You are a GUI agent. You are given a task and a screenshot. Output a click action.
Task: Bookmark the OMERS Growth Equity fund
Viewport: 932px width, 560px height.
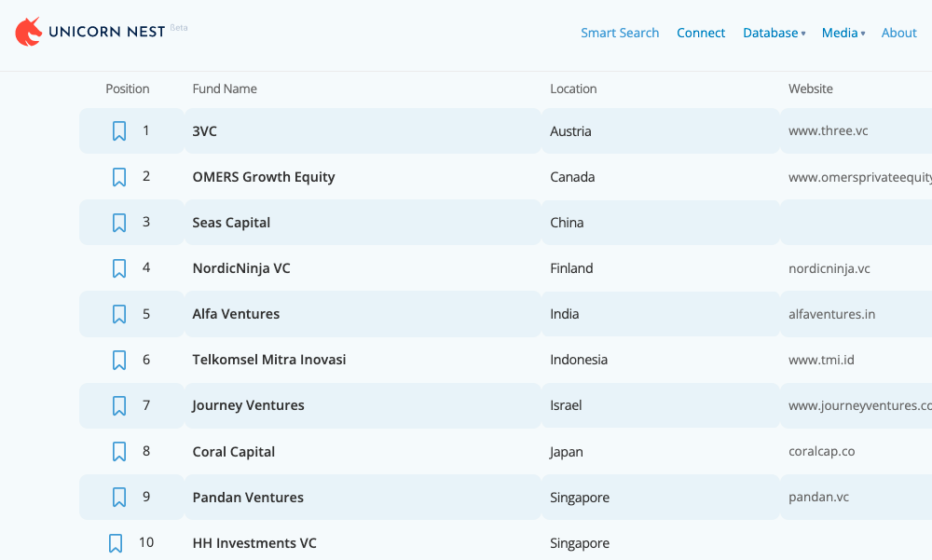119,176
